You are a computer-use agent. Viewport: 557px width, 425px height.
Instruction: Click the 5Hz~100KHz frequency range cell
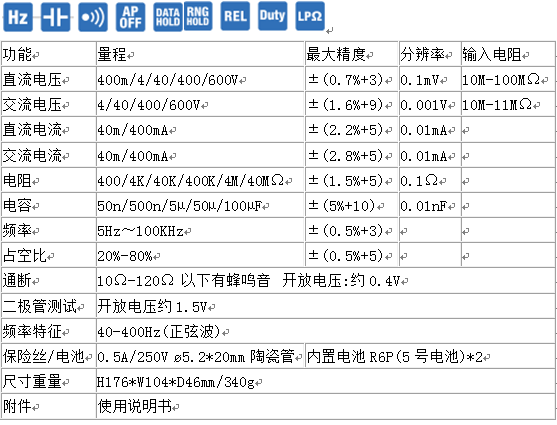200,231
